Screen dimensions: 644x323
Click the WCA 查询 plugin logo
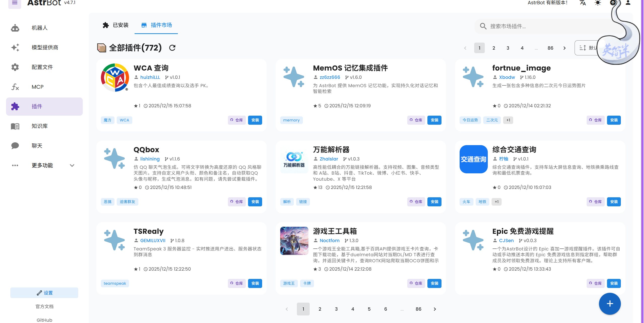pyautogui.click(x=115, y=78)
